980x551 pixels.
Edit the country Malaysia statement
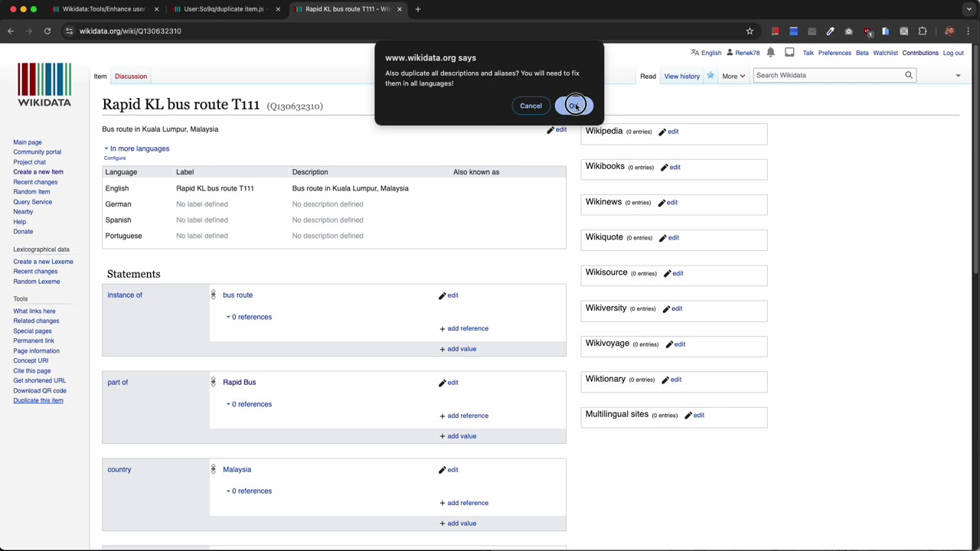point(449,470)
